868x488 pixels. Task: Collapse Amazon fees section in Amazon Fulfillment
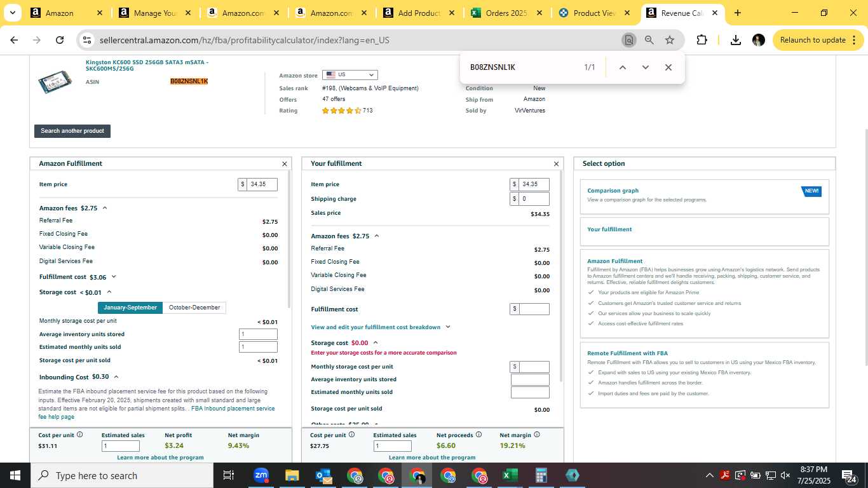coord(105,208)
